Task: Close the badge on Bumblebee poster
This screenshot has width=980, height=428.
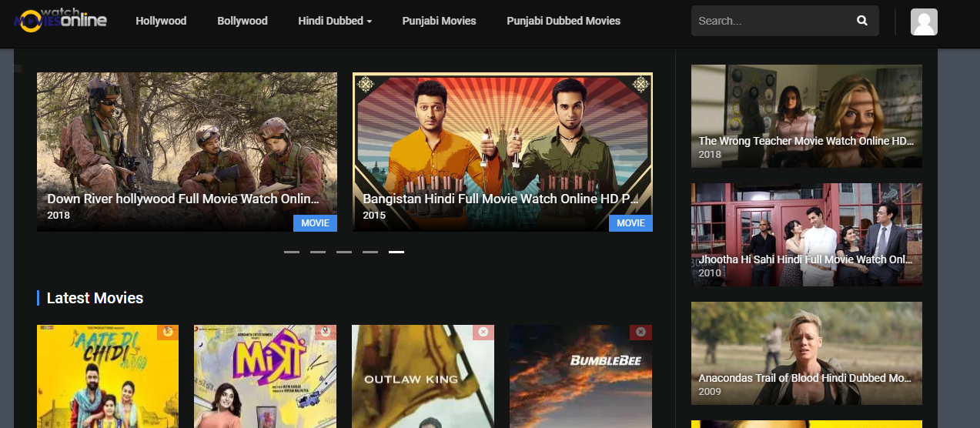Action: pyautogui.click(x=641, y=333)
